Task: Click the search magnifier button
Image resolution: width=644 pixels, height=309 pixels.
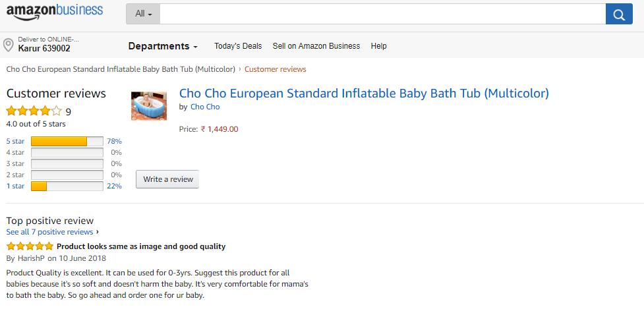Action: 619,14
